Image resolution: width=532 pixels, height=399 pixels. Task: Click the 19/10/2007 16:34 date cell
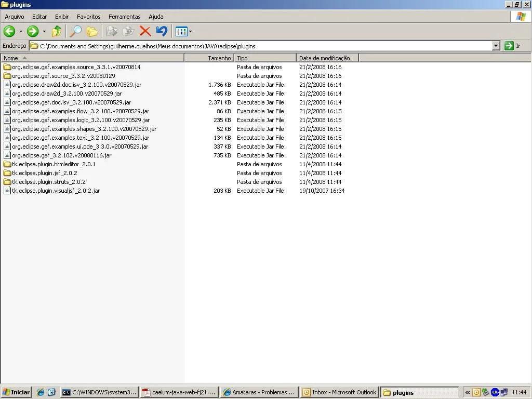click(x=322, y=191)
